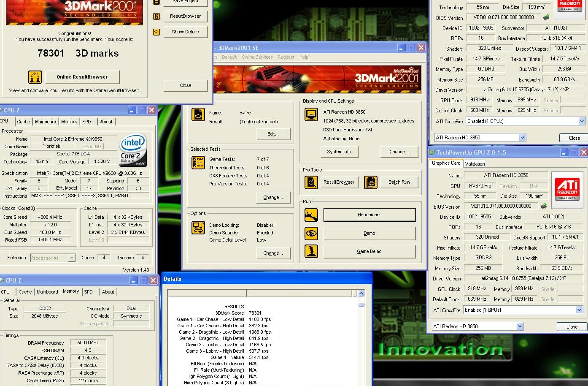588x386 pixels.
Task: Click the Online ResultBrowser tower icon
Action: click(35, 77)
